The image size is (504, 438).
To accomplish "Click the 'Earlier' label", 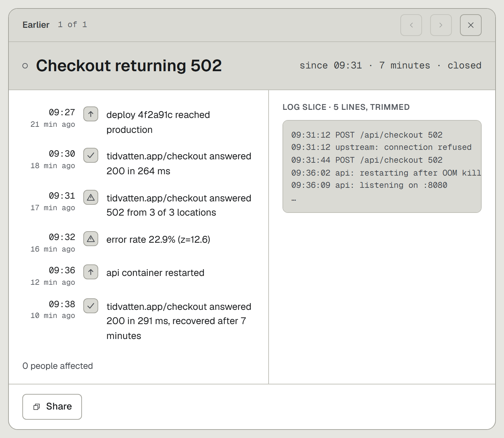I will point(36,25).
